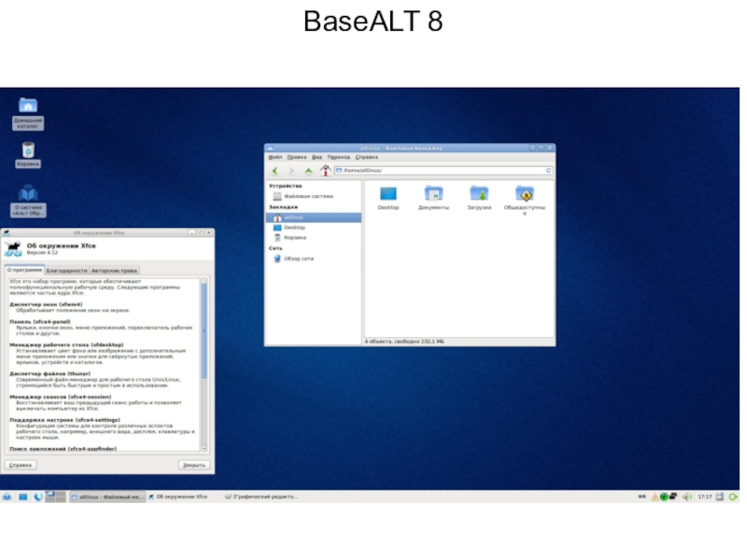The image size is (747, 560).
Task: Select Корзина in the file manager sidebar
Action: tap(314, 238)
